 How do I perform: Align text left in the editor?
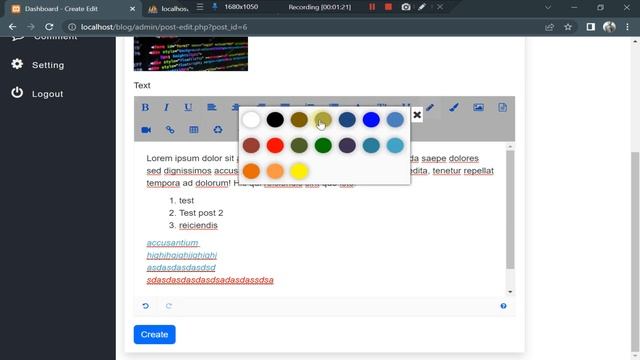coord(211,107)
